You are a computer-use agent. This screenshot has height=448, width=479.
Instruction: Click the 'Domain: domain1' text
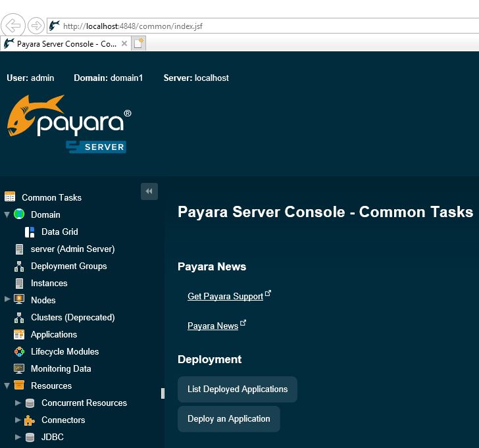[108, 78]
